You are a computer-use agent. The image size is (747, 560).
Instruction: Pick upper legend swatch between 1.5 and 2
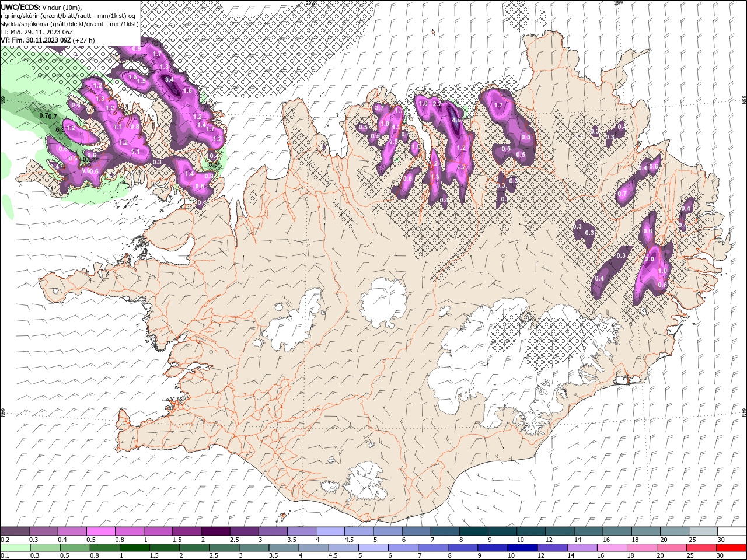[186, 531]
